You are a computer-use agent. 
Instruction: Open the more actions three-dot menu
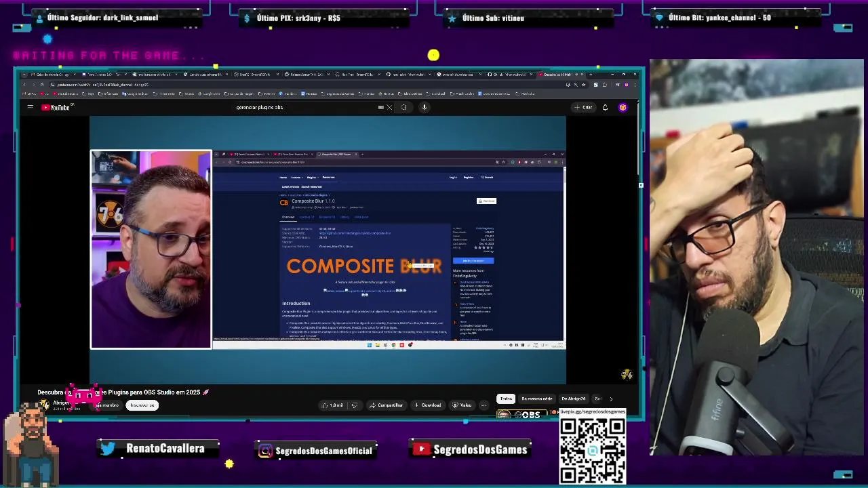(x=484, y=405)
